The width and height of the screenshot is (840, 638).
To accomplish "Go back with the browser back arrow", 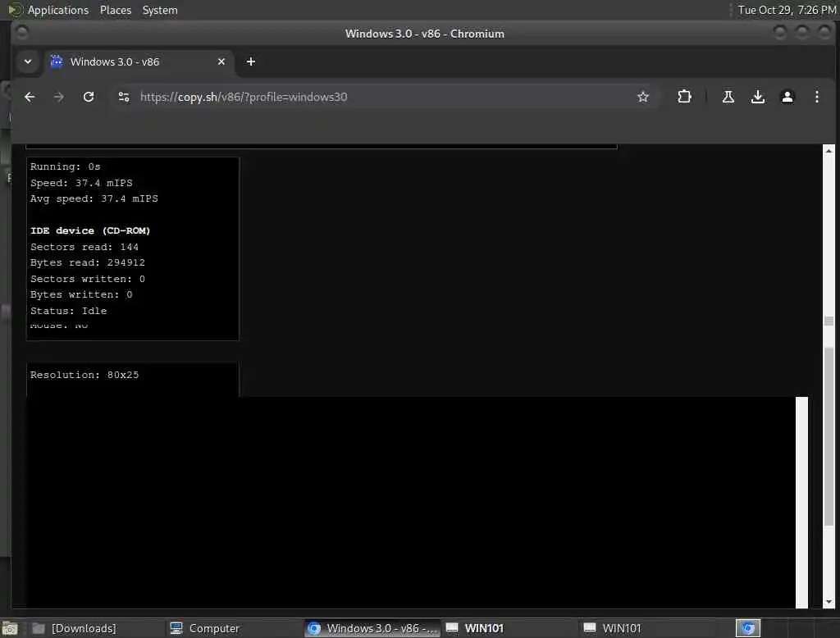I will pyautogui.click(x=30, y=97).
